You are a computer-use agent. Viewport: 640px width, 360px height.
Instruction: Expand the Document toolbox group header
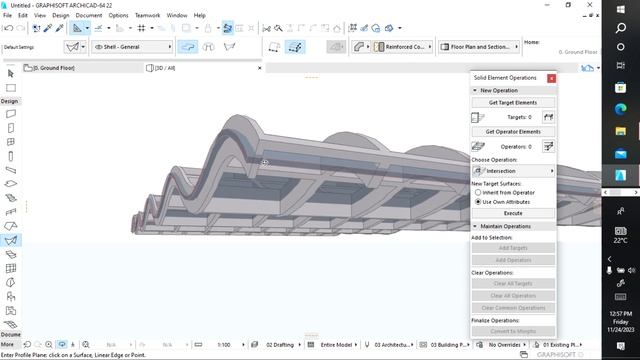point(11,334)
